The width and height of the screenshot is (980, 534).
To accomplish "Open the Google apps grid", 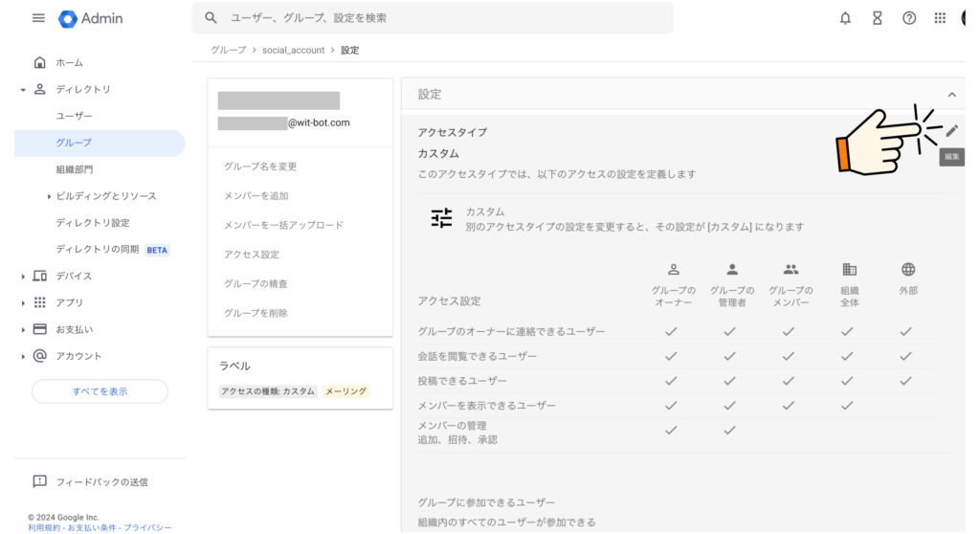I will tap(940, 18).
